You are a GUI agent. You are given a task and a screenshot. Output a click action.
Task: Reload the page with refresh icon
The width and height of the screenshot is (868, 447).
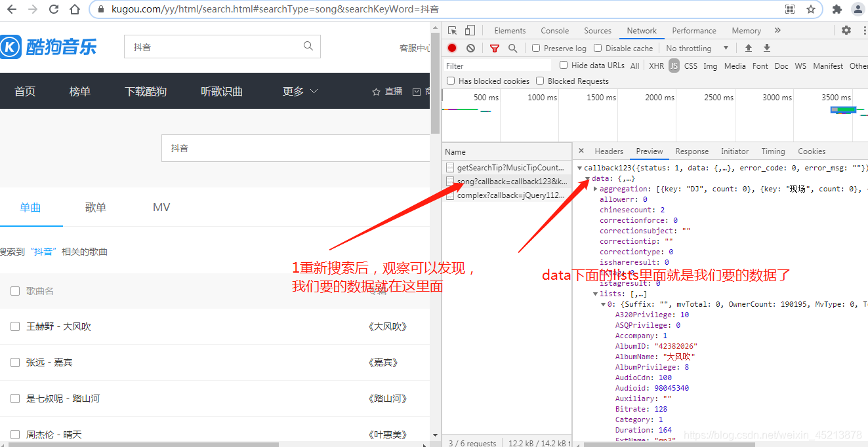click(x=54, y=9)
